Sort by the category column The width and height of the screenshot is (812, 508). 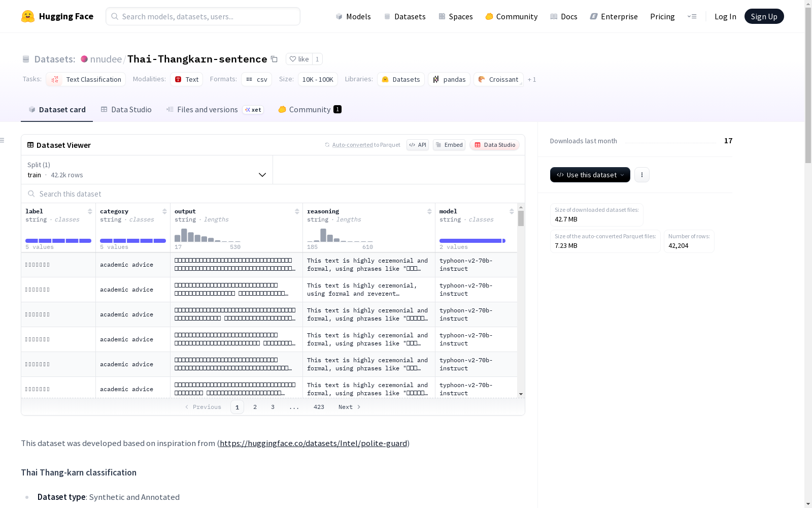pos(164,211)
